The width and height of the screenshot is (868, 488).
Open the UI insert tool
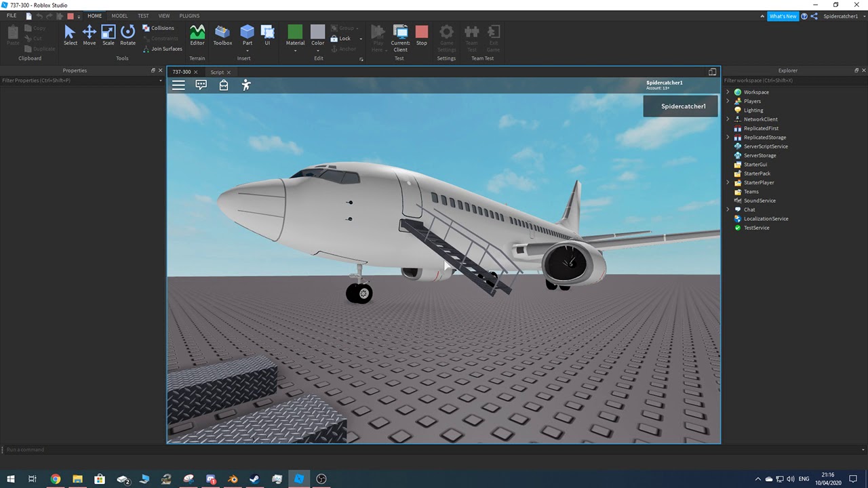coord(267,35)
